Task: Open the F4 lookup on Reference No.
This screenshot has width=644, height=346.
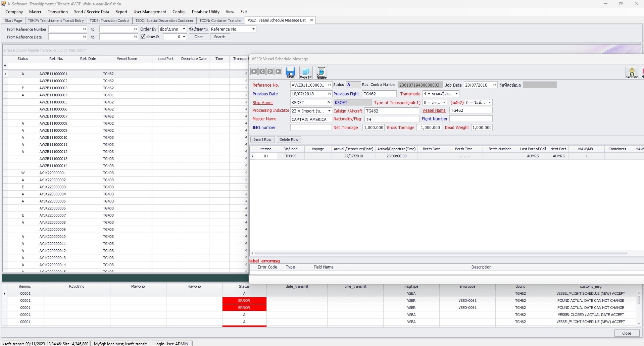Action: (329, 85)
